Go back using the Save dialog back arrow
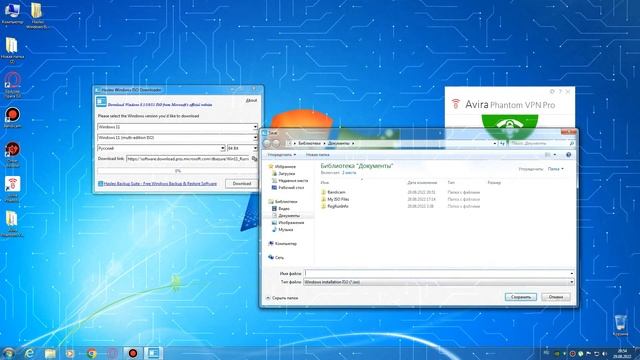The height and width of the screenshot is (360, 640). (x=267, y=143)
